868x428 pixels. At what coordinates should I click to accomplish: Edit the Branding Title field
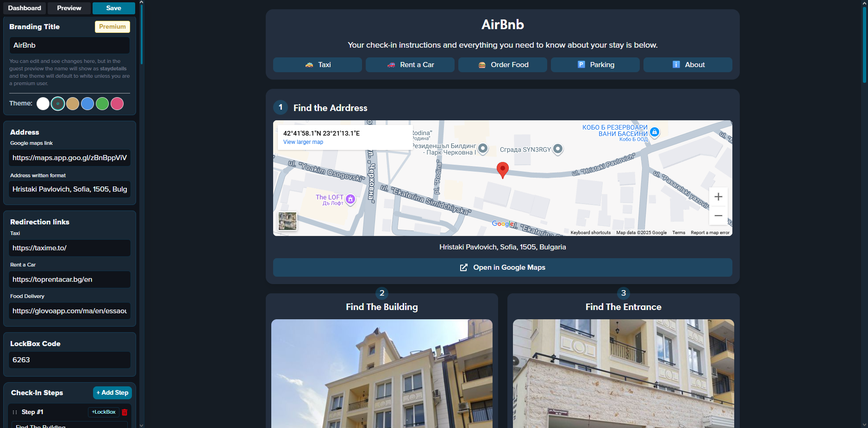(x=69, y=45)
